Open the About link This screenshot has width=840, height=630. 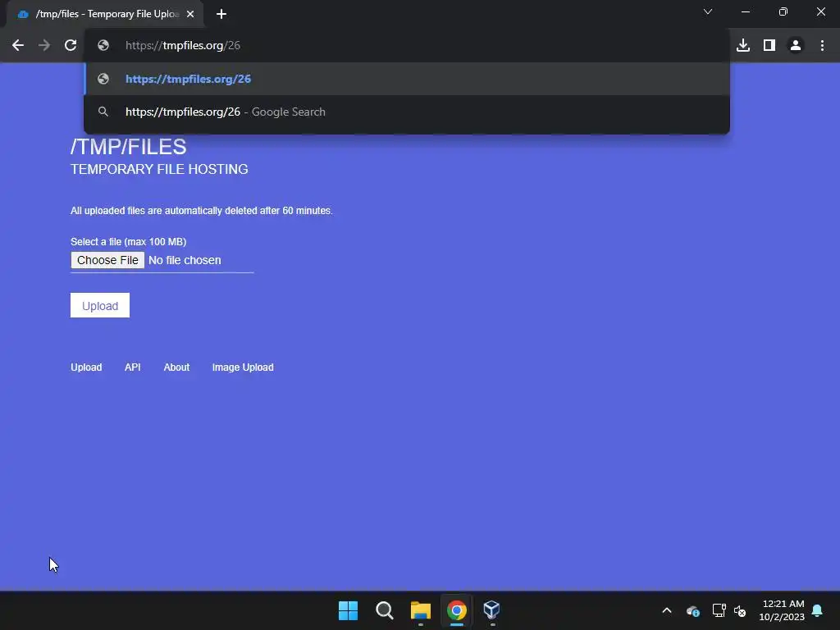coord(176,367)
